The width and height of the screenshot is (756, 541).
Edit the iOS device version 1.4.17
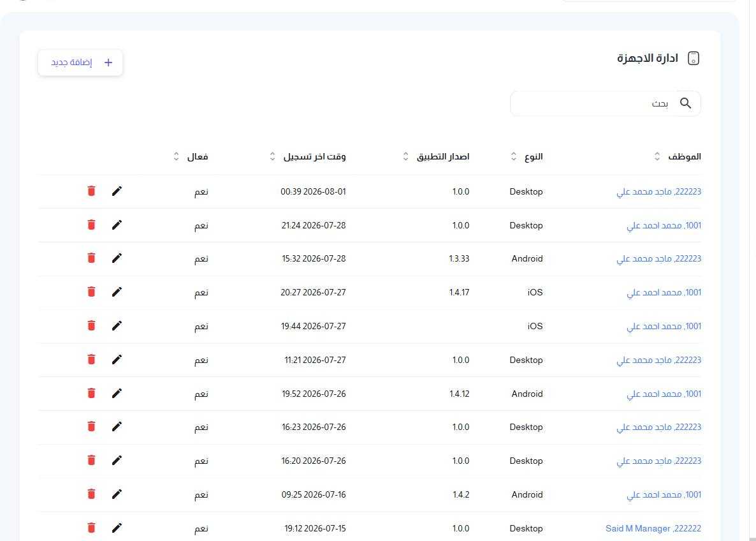tap(117, 292)
